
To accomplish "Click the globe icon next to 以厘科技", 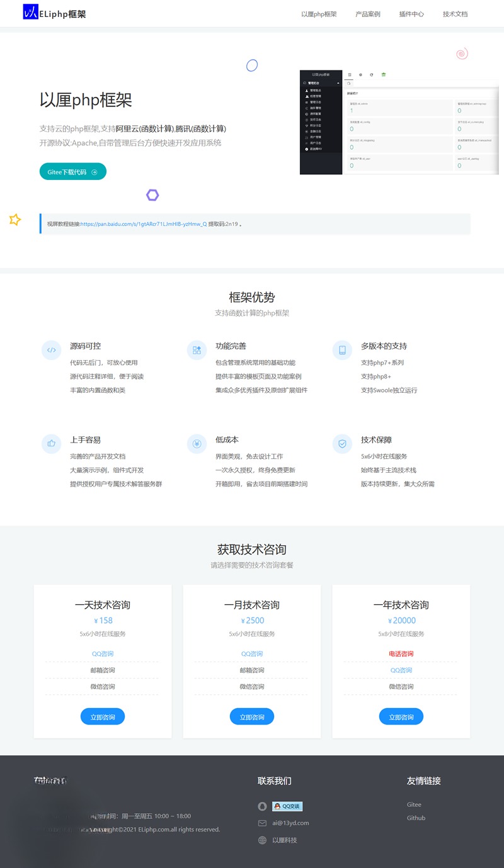I will coord(263,840).
